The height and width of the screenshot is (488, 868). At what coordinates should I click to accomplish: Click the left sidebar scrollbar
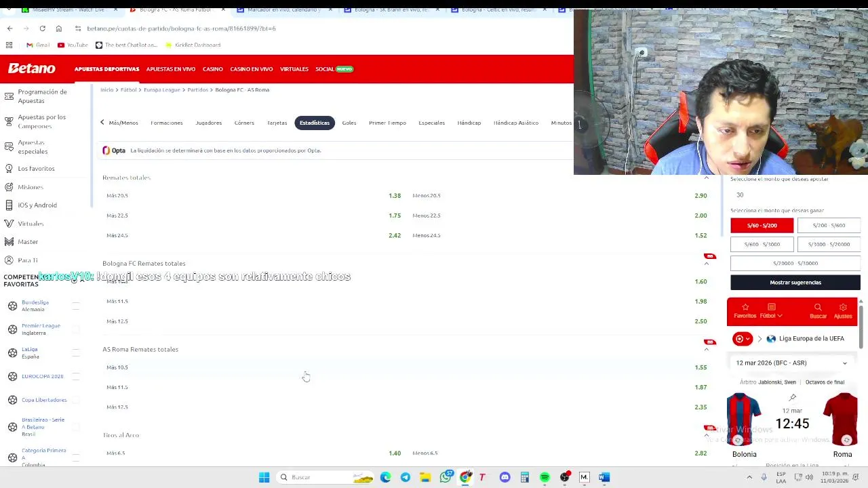click(x=90, y=146)
